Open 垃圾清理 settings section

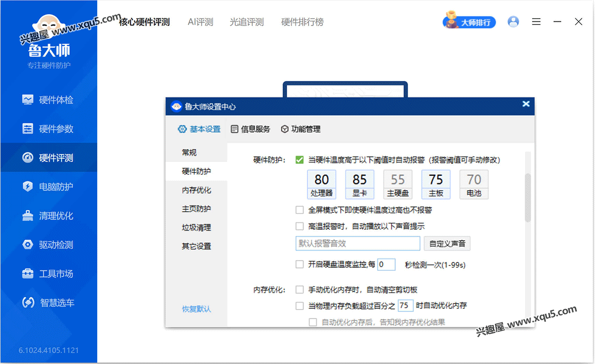(x=196, y=228)
